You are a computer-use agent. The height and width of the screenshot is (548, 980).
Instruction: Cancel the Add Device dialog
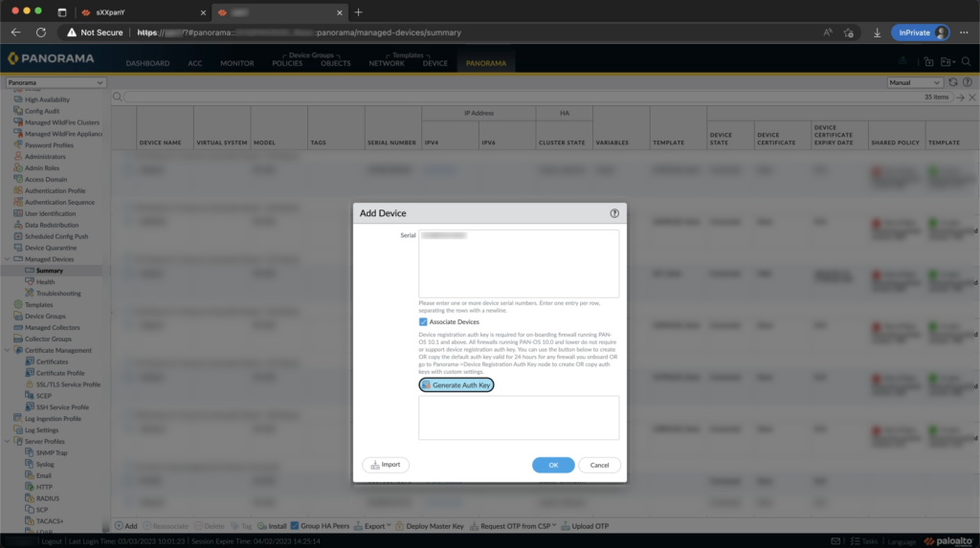click(x=599, y=465)
